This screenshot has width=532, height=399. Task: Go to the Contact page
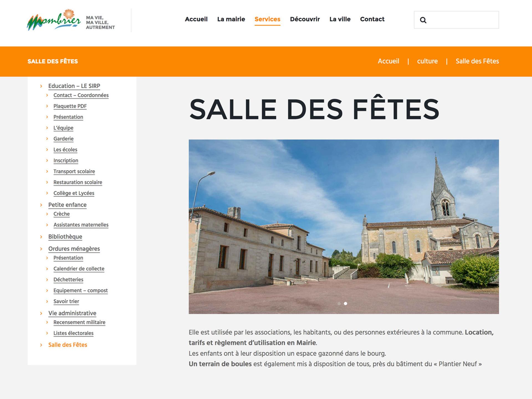click(x=372, y=19)
